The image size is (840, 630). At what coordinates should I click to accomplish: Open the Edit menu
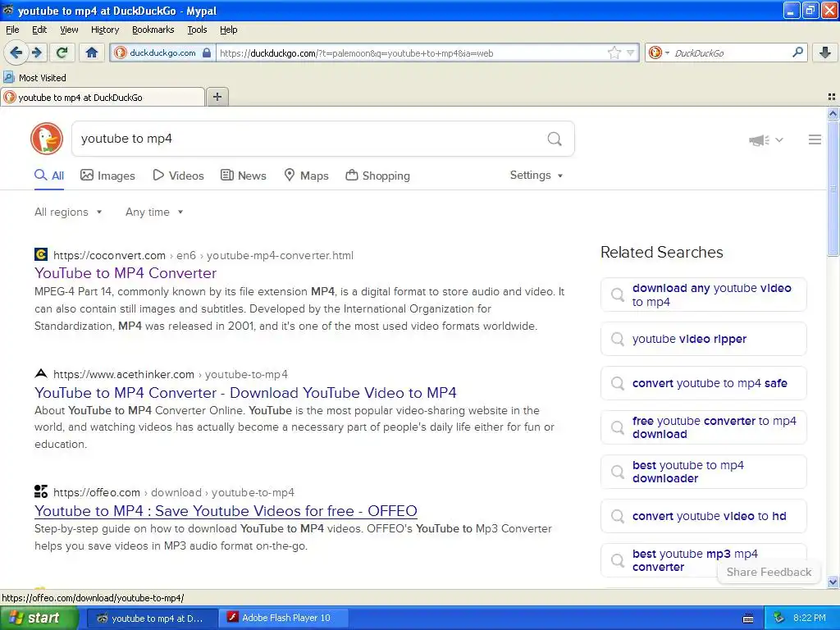pos(39,30)
